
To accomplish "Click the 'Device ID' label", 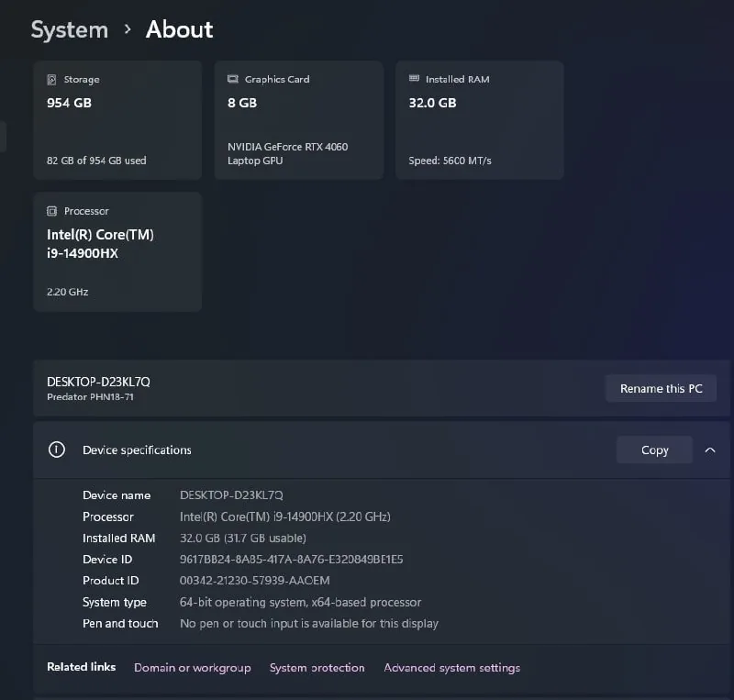I will point(107,559).
